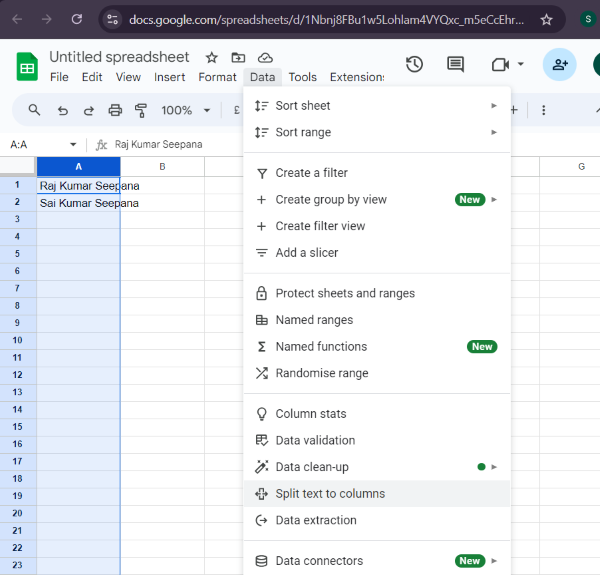Click the Google Sheets home logo
This screenshot has height=575, width=600.
tap(27, 67)
